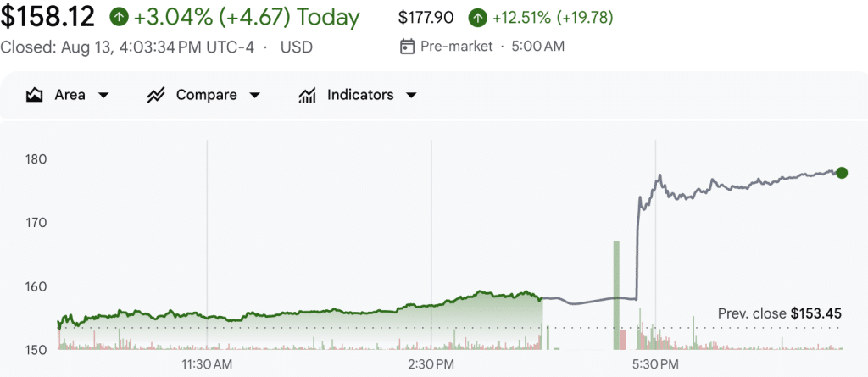868x377 pixels.
Task: Click the red volume bar after the spike
Action: [x=622, y=340]
